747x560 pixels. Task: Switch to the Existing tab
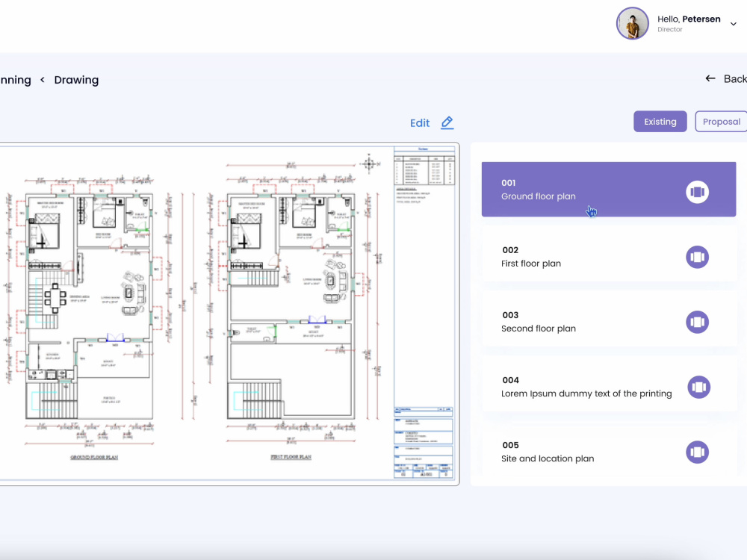(660, 122)
